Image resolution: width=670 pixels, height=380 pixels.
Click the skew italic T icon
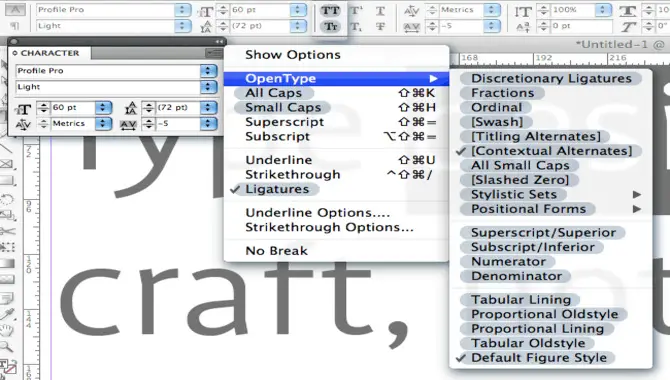pyautogui.click(x=628, y=27)
